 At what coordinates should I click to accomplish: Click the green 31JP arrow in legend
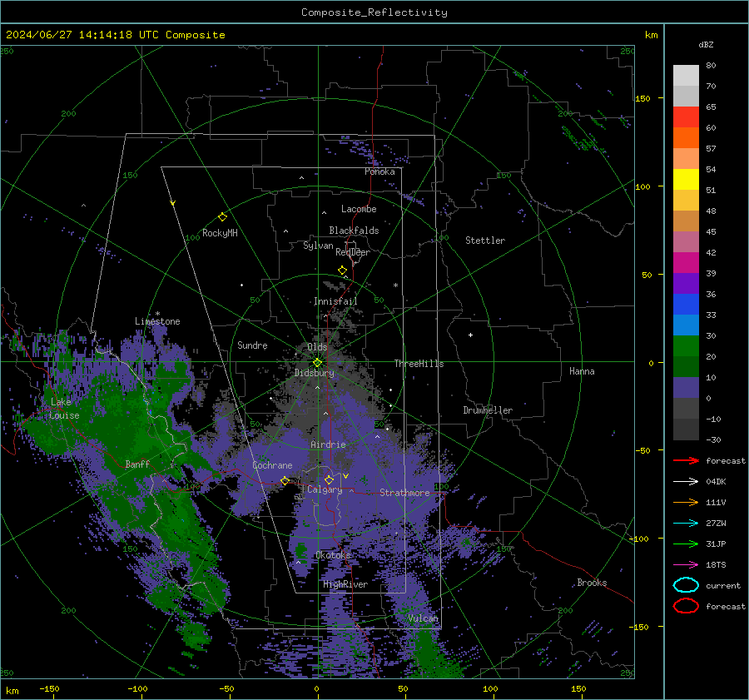pyautogui.click(x=686, y=544)
